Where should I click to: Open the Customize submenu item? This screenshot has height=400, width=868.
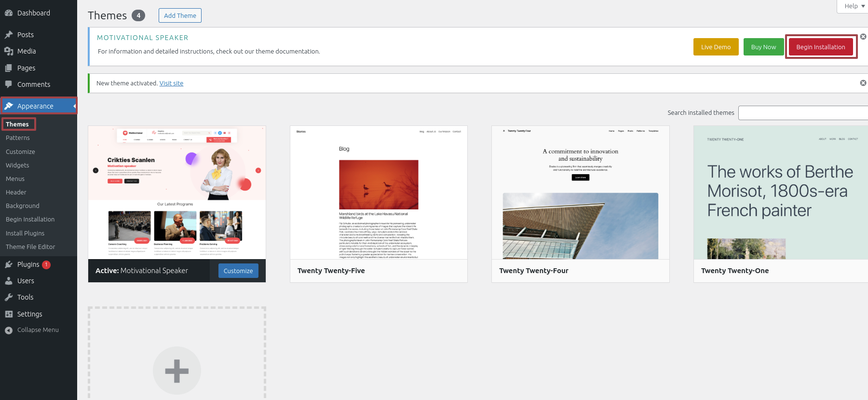pos(20,152)
